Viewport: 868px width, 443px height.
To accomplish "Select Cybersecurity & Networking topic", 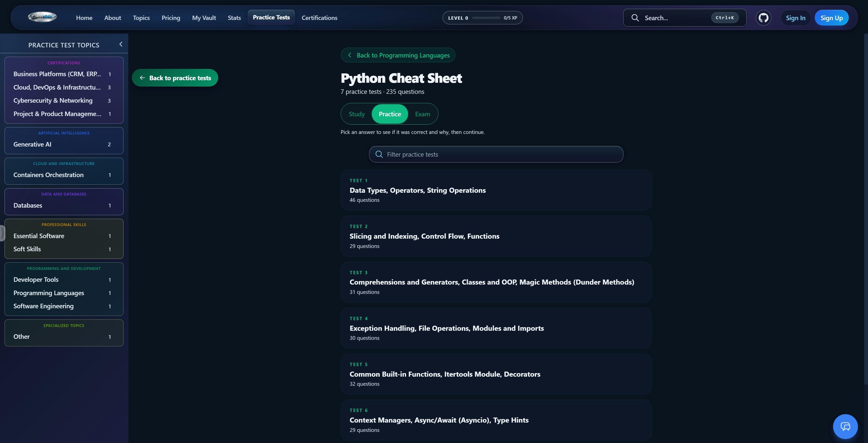I will tap(64, 100).
